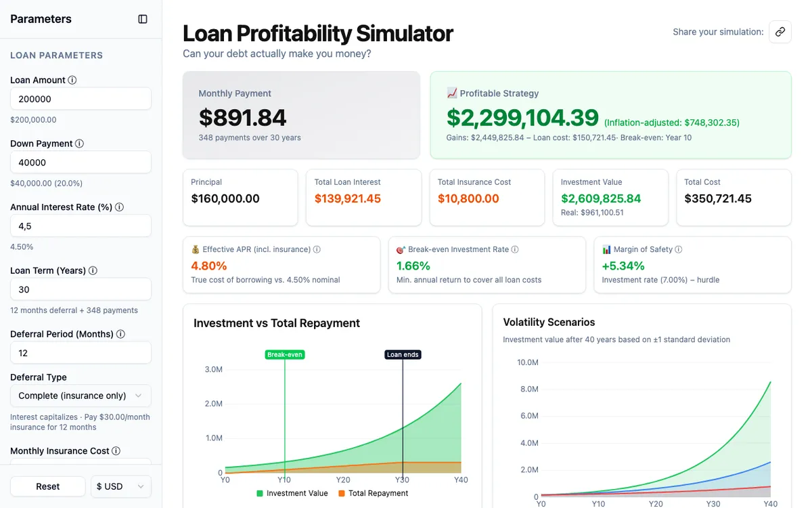Image resolution: width=812 pixels, height=508 pixels.
Task: Open Annual Interest Rate info icon
Action: point(119,207)
